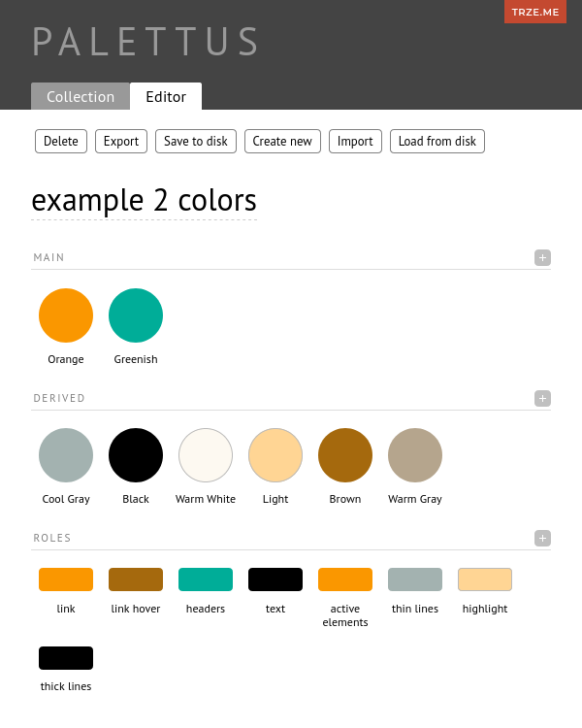This screenshot has width=582, height=728.
Task: Open the Editor tab
Action: [x=166, y=96]
